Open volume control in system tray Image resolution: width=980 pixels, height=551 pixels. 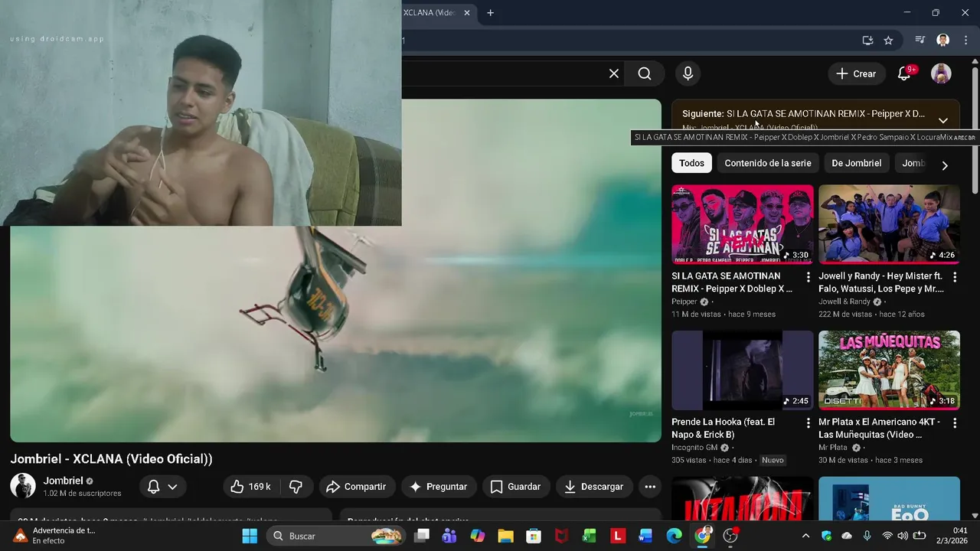pos(903,536)
